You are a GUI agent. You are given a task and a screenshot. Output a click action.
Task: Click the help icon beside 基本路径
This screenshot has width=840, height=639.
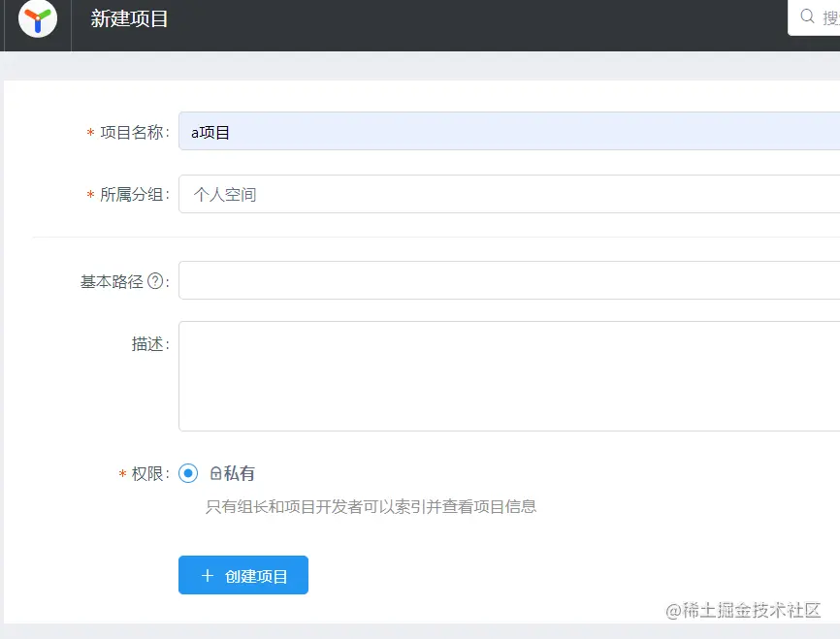(155, 280)
